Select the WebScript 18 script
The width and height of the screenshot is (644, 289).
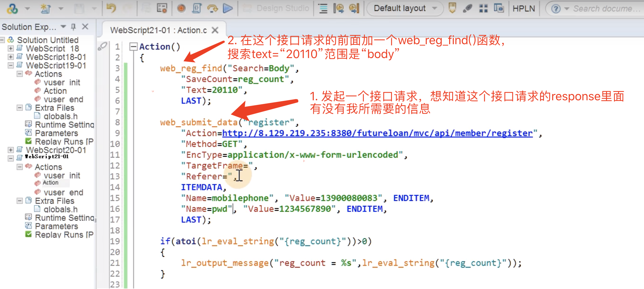coord(53,48)
